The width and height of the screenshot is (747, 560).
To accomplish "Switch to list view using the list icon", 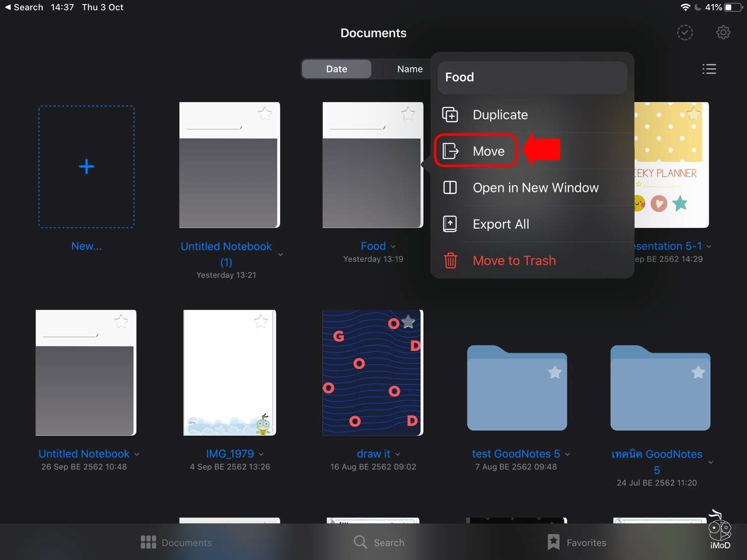I will [709, 69].
